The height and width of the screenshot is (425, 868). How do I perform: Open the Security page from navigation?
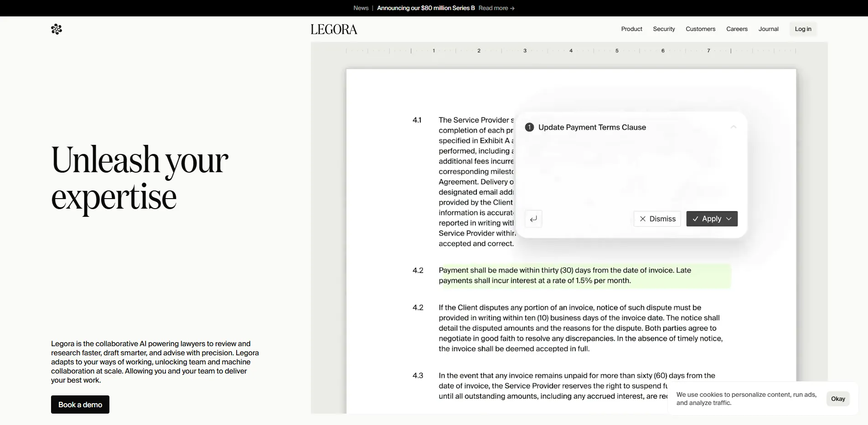(x=664, y=29)
